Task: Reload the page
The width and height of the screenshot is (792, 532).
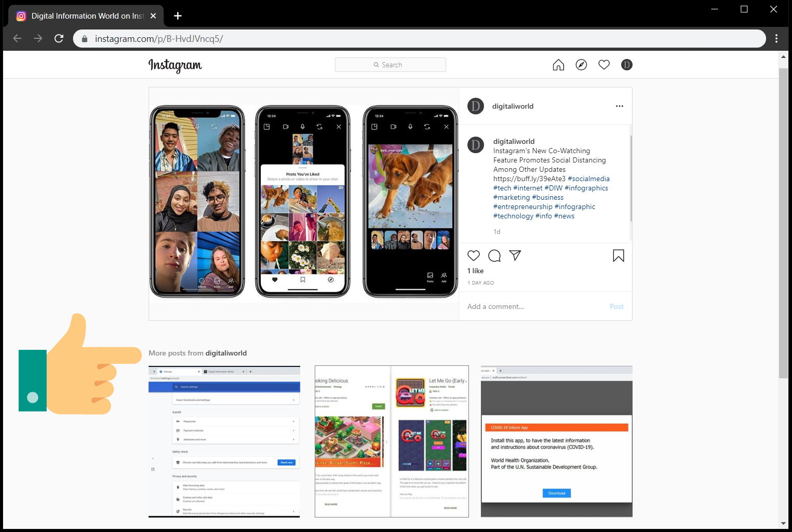Action: [59, 38]
